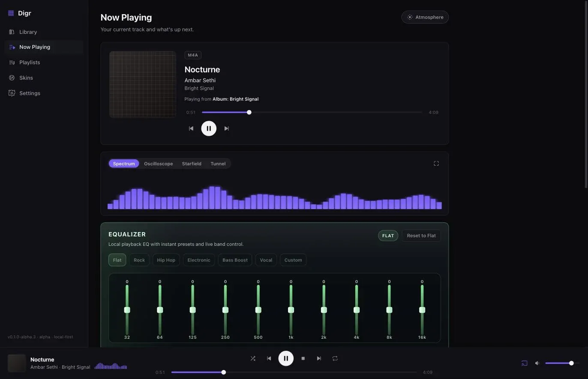Click the 125 Hz EQ band slider
This screenshot has height=379, width=588.
[x=192, y=310]
